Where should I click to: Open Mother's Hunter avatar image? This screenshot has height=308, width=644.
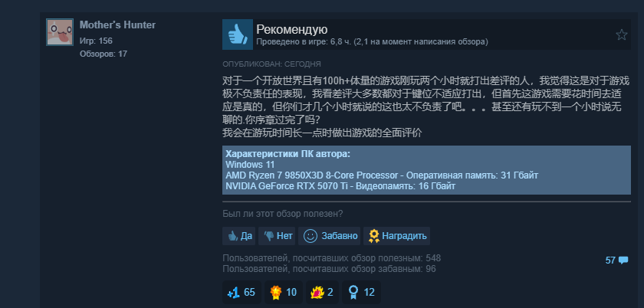point(60,32)
